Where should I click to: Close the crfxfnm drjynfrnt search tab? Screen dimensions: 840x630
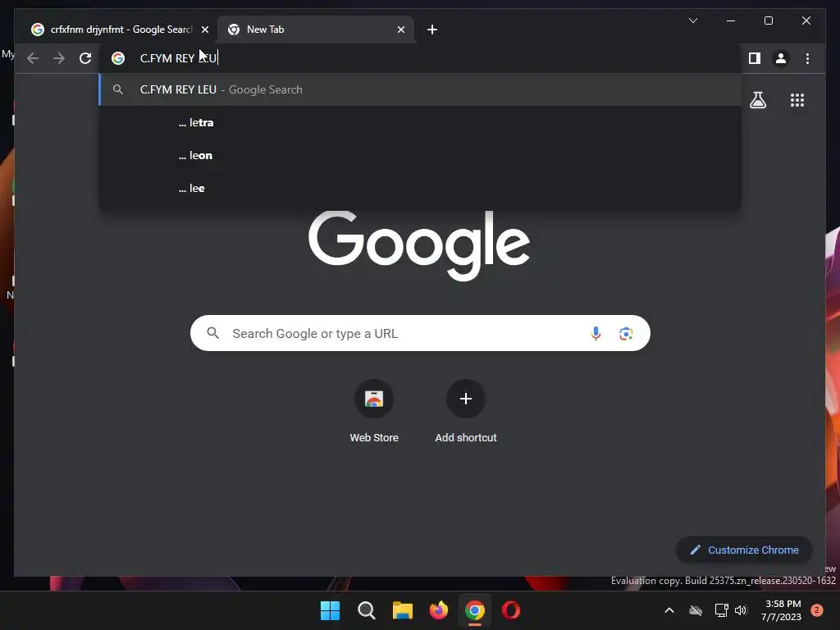(x=204, y=30)
